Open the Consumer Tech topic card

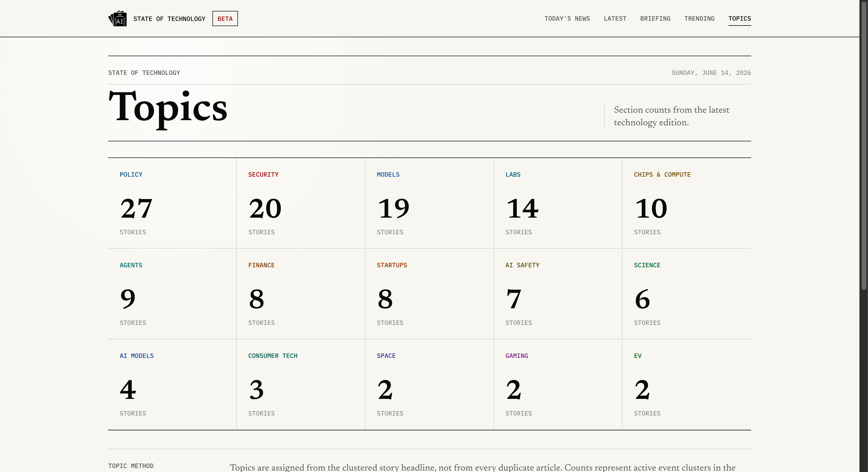(301, 384)
